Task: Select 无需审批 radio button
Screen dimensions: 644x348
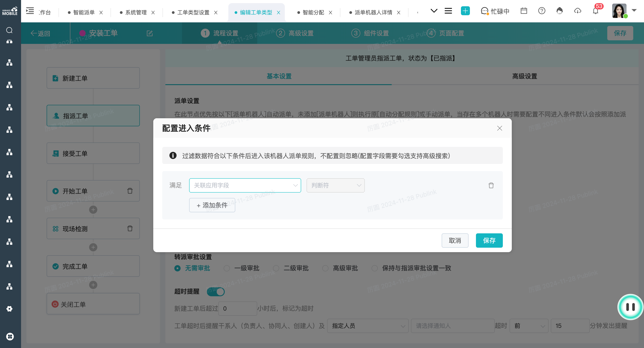Action: click(x=177, y=268)
